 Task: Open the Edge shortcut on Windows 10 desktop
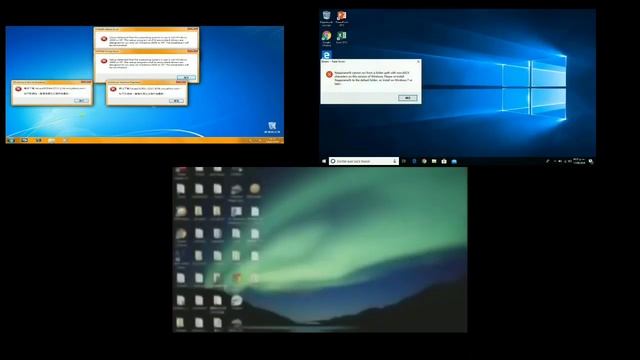point(327,55)
